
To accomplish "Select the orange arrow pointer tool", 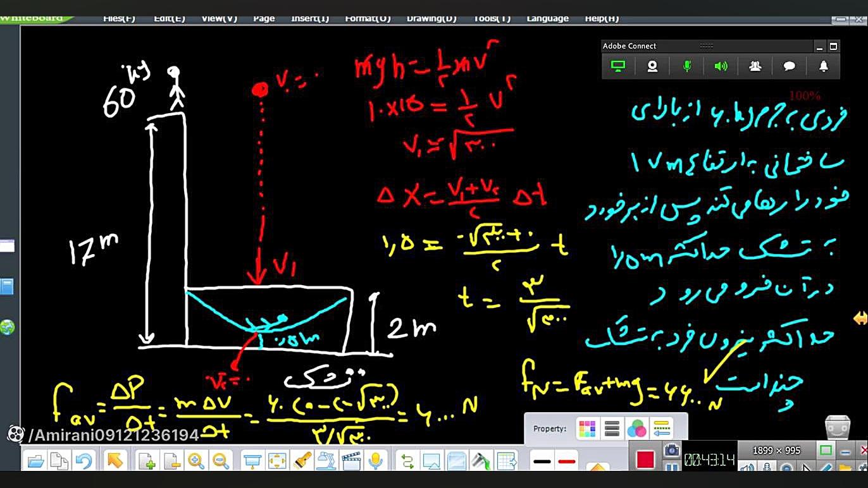I will point(115,461).
